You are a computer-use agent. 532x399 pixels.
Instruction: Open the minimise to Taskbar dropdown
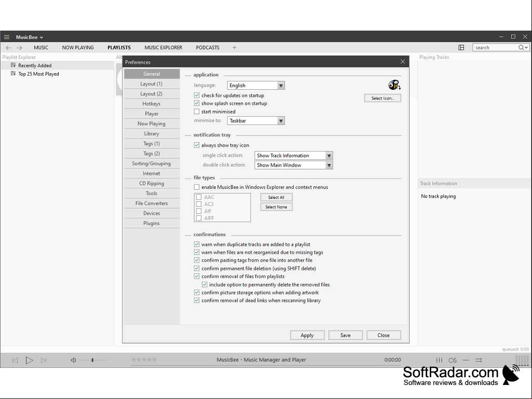pos(256,120)
